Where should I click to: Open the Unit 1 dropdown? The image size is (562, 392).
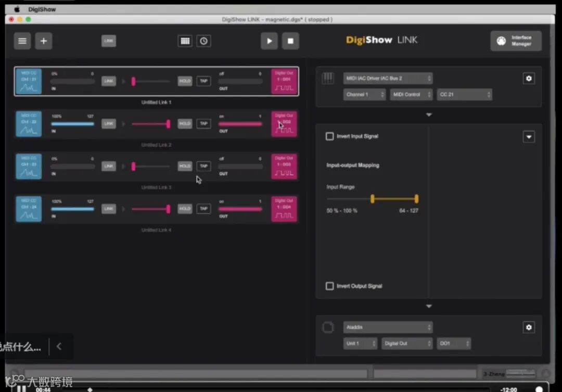point(360,343)
